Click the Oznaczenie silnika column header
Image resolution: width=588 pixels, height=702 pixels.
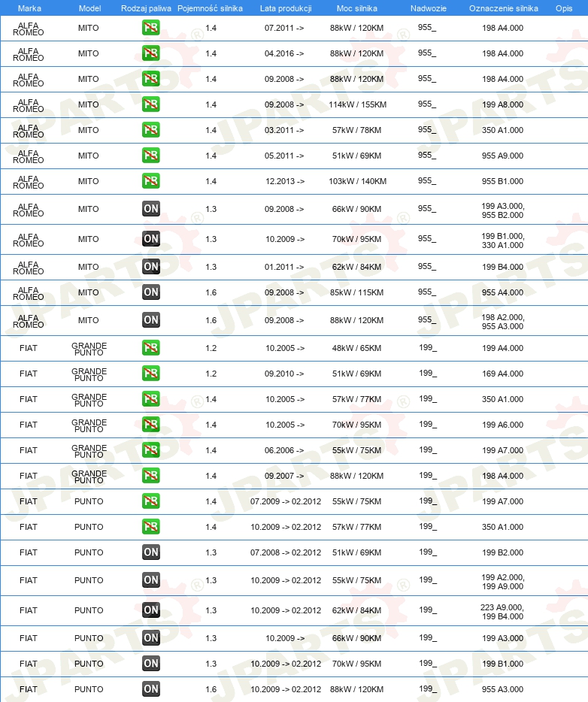[x=503, y=8]
